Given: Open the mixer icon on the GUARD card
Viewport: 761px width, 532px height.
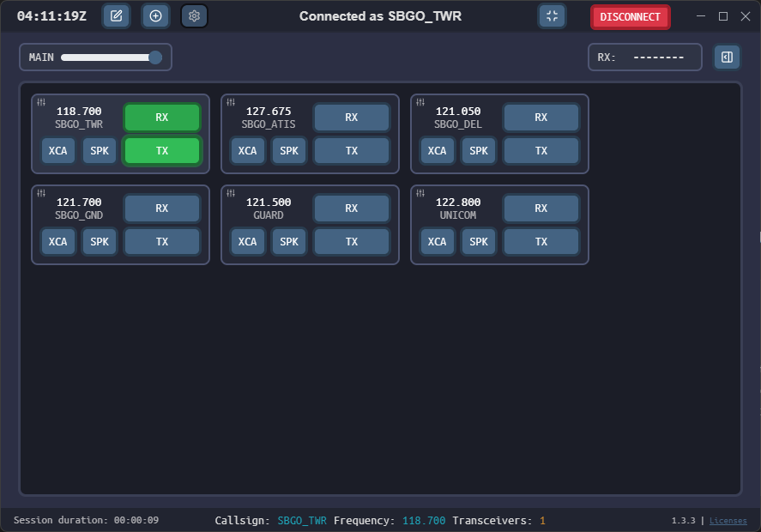Looking at the screenshot, I should pyautogui.click(x=231, y=193).
